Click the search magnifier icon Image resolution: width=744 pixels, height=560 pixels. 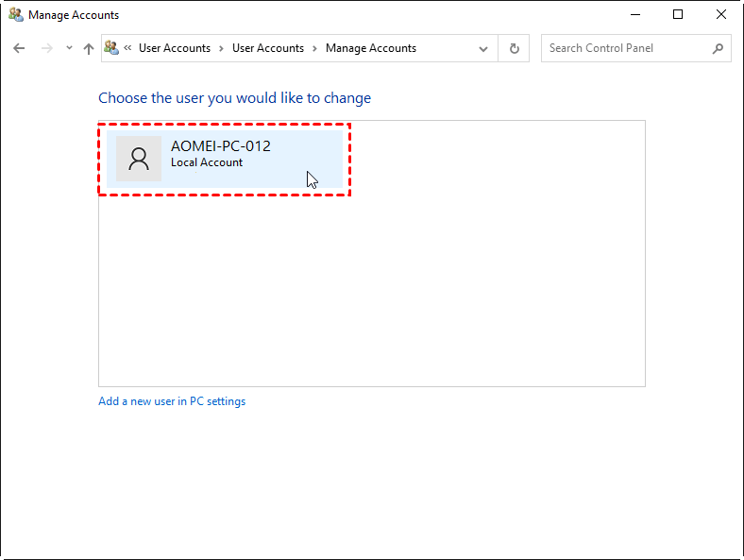click(718, 48)
